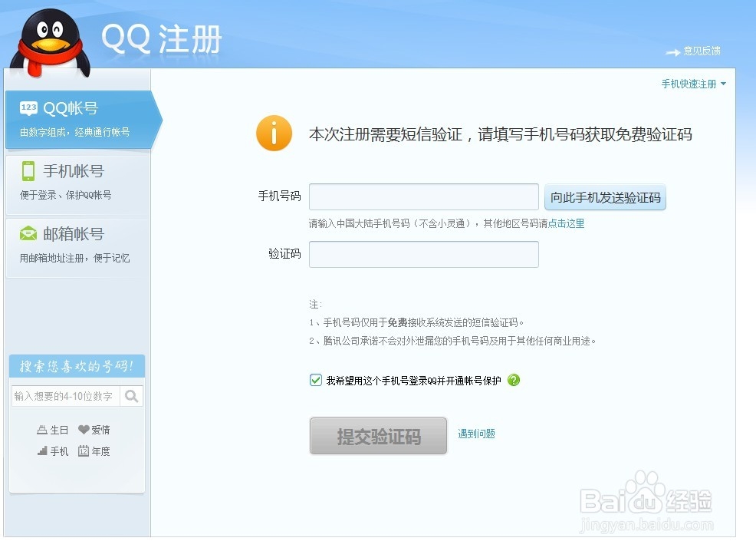
Task: Click the magnifier icon to search numbers
Action: [130, 396]
